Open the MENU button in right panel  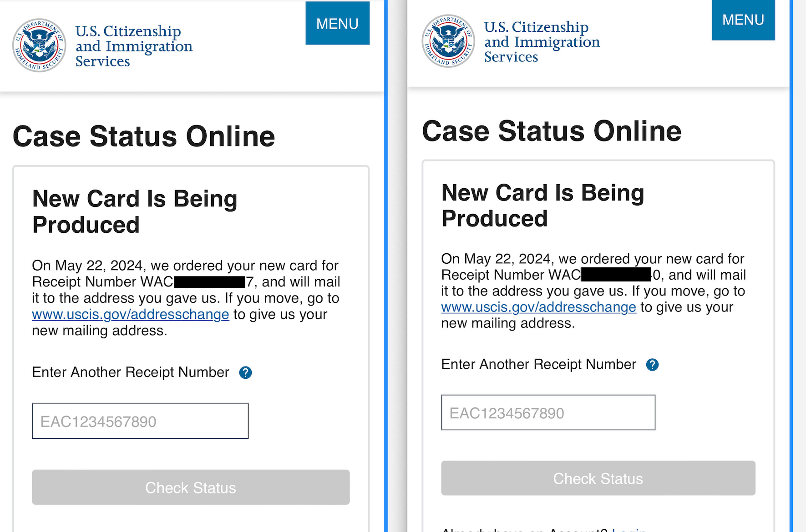click(x=743, y=20)
